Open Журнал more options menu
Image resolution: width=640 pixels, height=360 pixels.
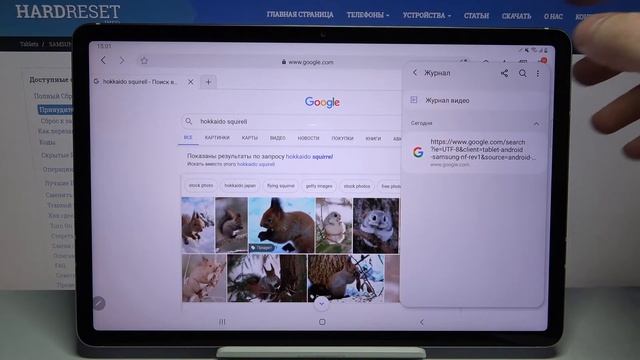[x=538, y=73]
